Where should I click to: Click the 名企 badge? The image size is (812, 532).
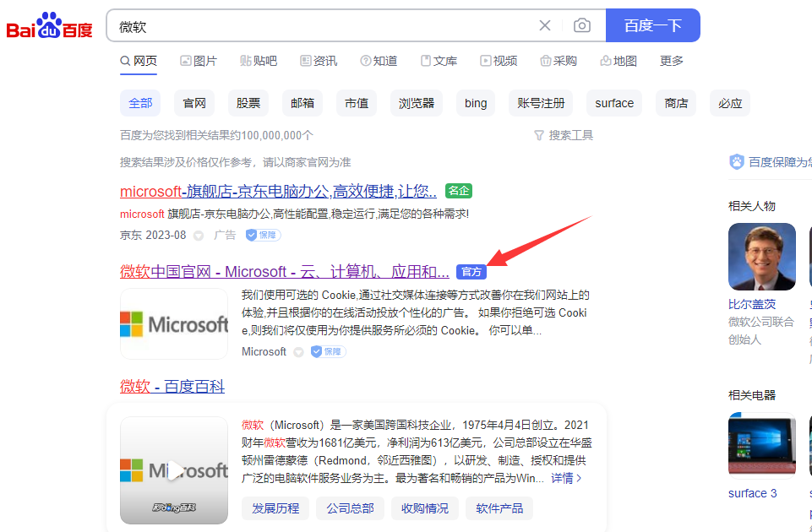pos(458,191)
